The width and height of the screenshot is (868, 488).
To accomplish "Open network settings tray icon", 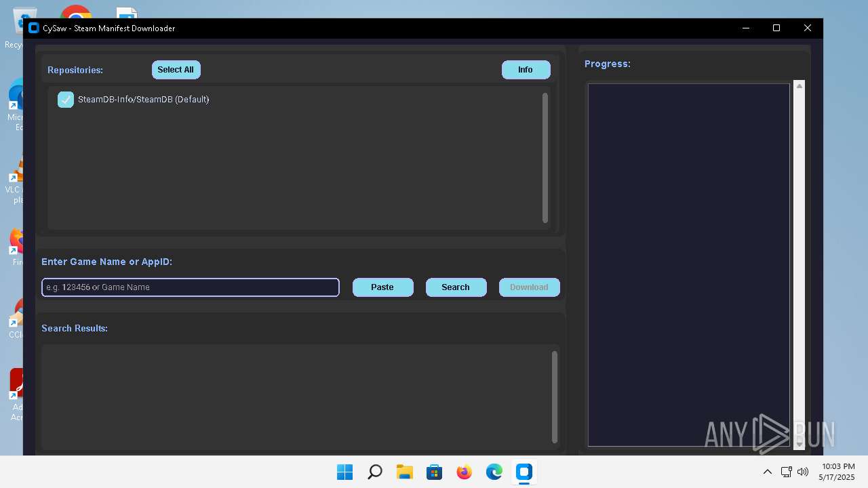I will tap(787, 472).
